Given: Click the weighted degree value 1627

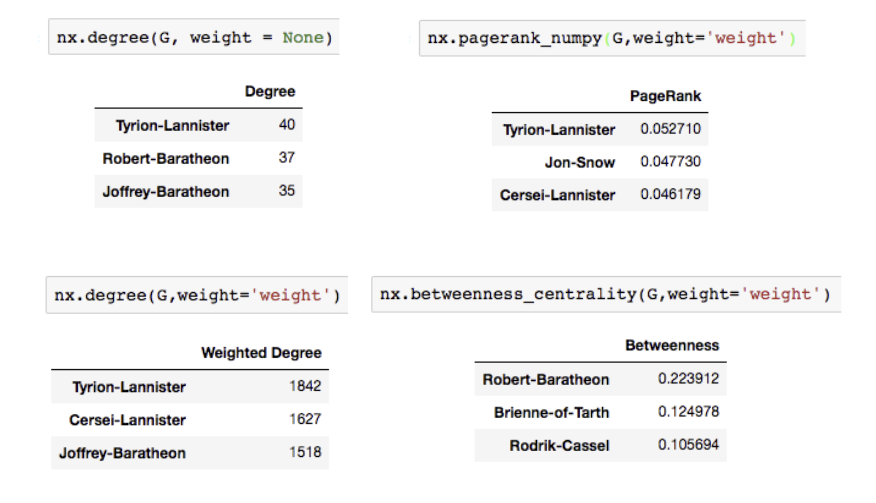Looking at the screenshot, I should click(305, 420).
